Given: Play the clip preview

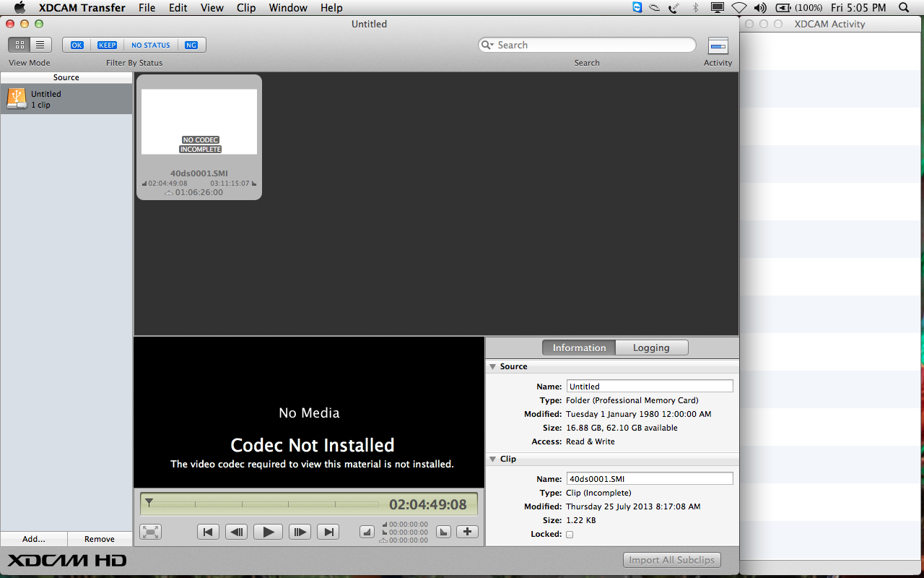Looking at the screenshot, I should (268, 532).
